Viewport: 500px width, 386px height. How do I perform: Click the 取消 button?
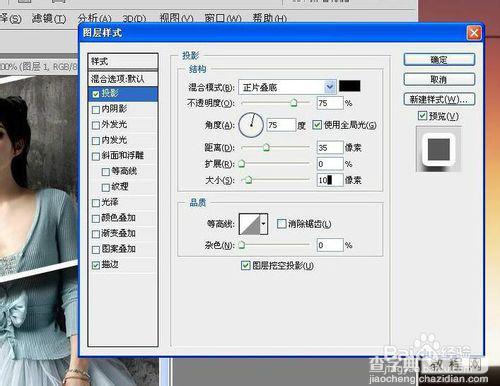coord(439,79)
